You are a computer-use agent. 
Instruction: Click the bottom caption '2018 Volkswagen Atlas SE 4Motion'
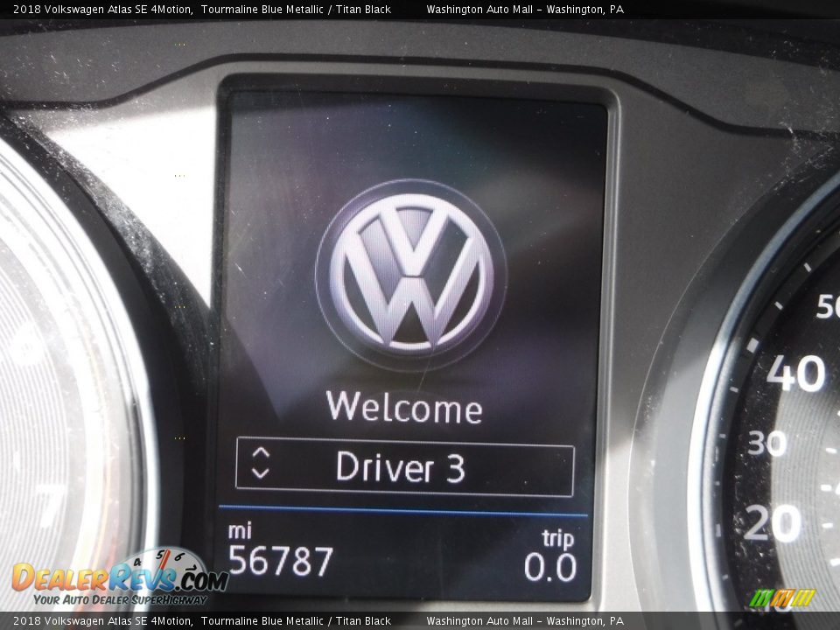103,621
